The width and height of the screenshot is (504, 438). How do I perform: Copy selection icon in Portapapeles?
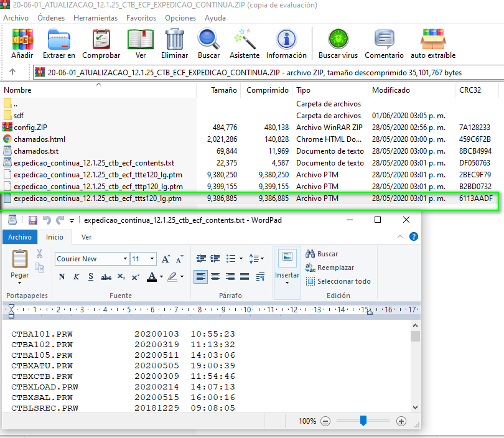click(39, 268)
